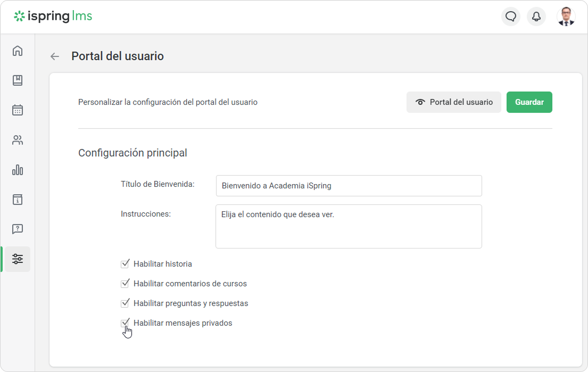Click the Título de Bienvenida text field
Viewport: 588px width, 372px height.
[349, 186]
